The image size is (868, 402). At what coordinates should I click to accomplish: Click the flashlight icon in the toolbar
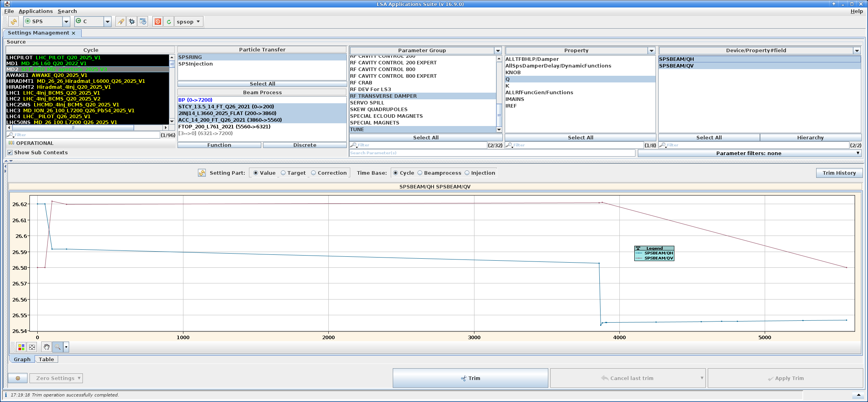click(x=121, y=22)
